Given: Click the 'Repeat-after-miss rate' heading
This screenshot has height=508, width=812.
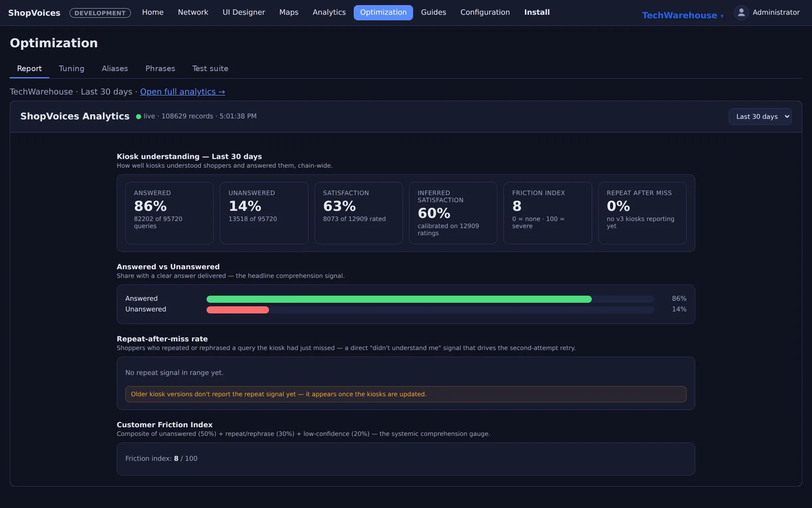Looking at the screenshot, I should [162, 339].
